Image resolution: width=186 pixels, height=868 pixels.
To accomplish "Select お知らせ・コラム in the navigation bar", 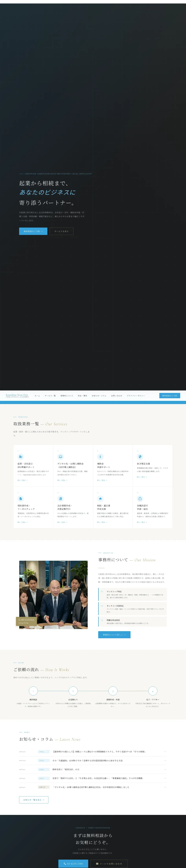I will pyautogui.click(x=99, y=396).
